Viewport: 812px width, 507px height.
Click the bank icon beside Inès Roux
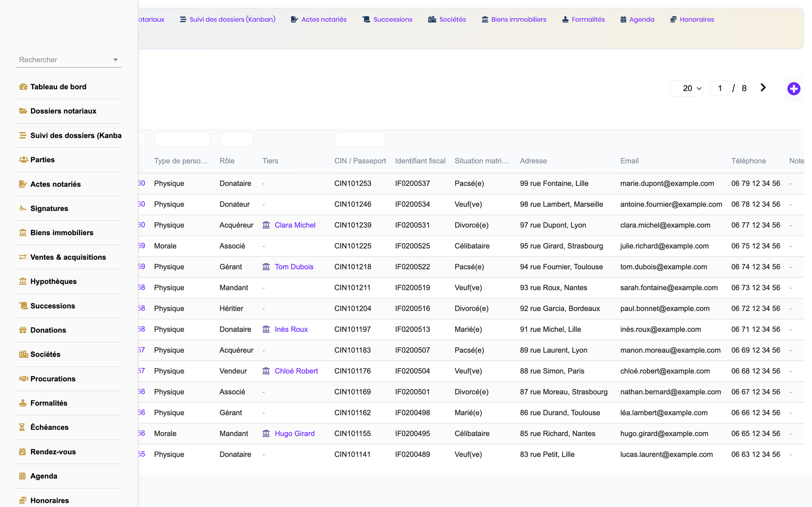[266, 329]
